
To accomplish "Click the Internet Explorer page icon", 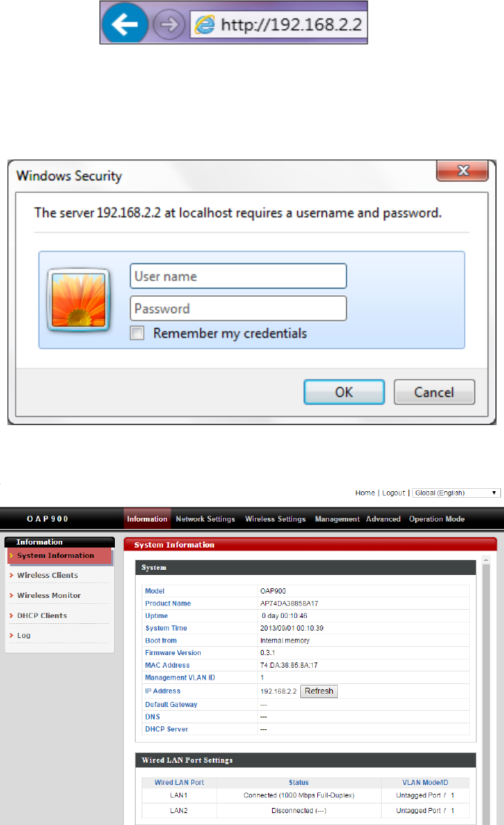I will (205, 24).
